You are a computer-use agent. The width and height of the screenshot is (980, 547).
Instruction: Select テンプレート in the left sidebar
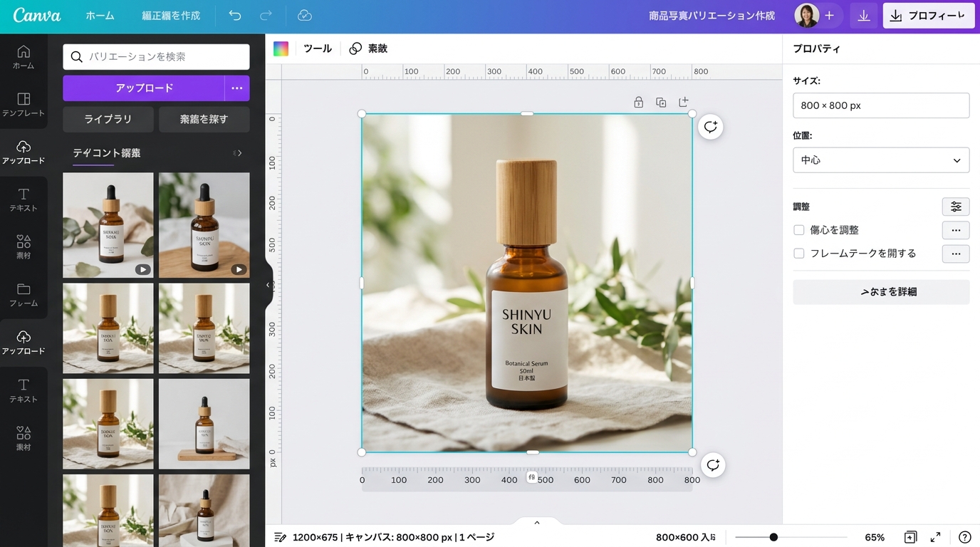coord(24,104)
